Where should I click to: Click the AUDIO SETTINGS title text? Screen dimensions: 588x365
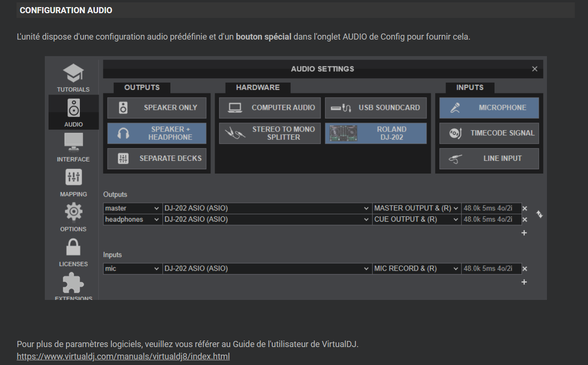coord(323,69)
